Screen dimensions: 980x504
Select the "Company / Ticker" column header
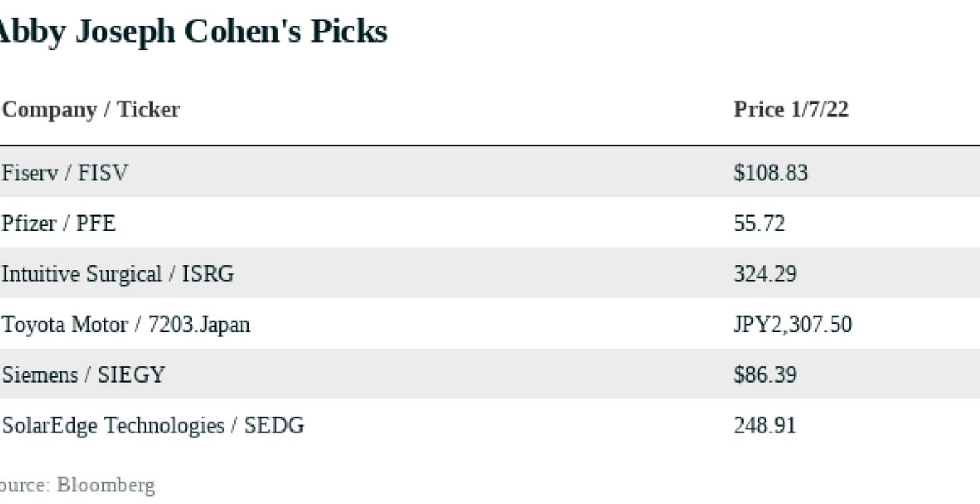click(x=91, y=110)
